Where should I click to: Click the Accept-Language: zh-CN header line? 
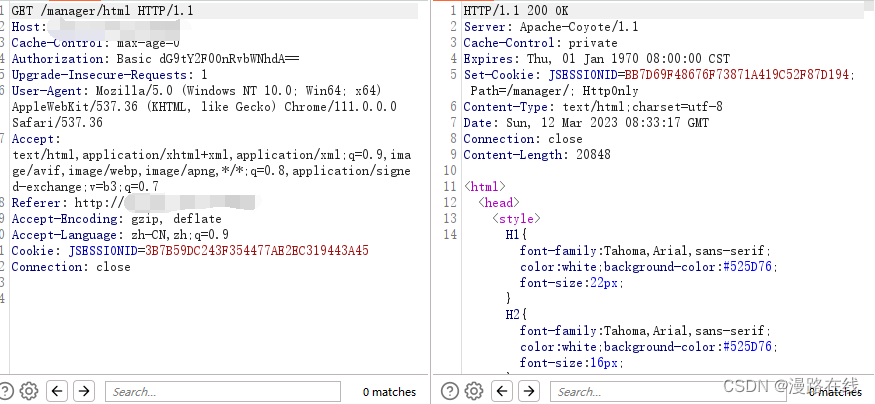pos(120,235)
